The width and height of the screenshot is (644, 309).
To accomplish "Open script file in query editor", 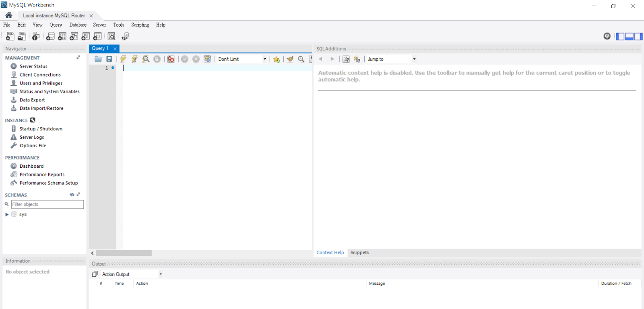I will coord(98,59).
